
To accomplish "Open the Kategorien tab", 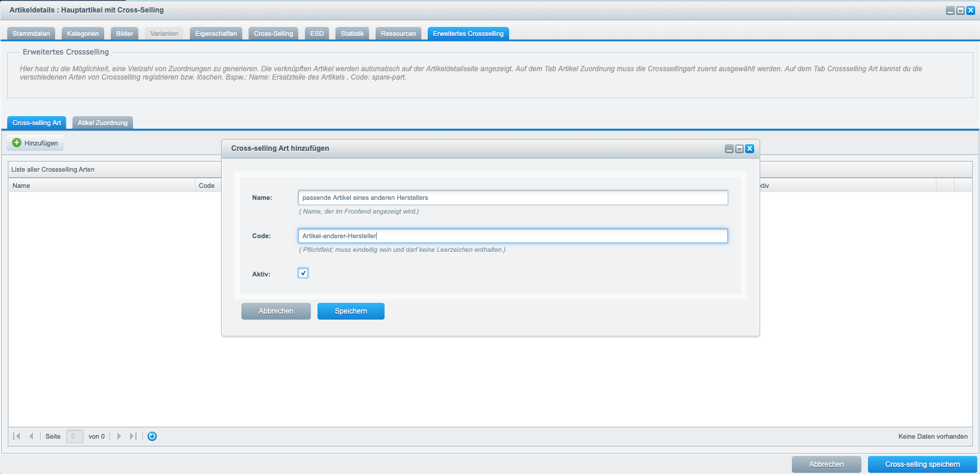I will click(83, 34).
